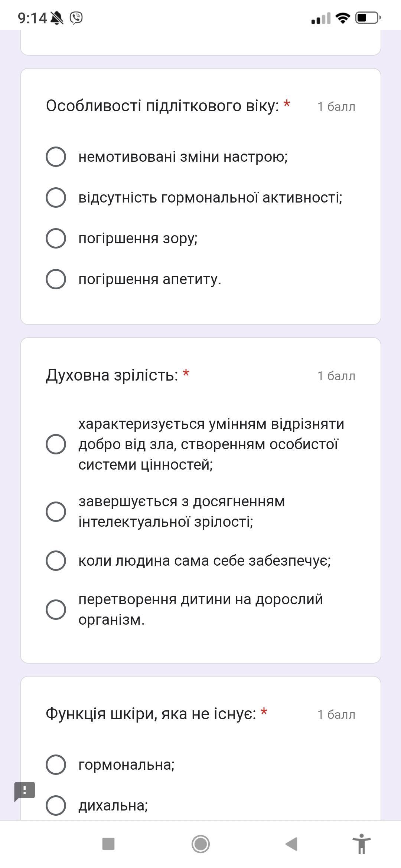Screen dimensions: 401x868
Task: Select "відсутність гормональної активності" option
Action: point(56,197)
